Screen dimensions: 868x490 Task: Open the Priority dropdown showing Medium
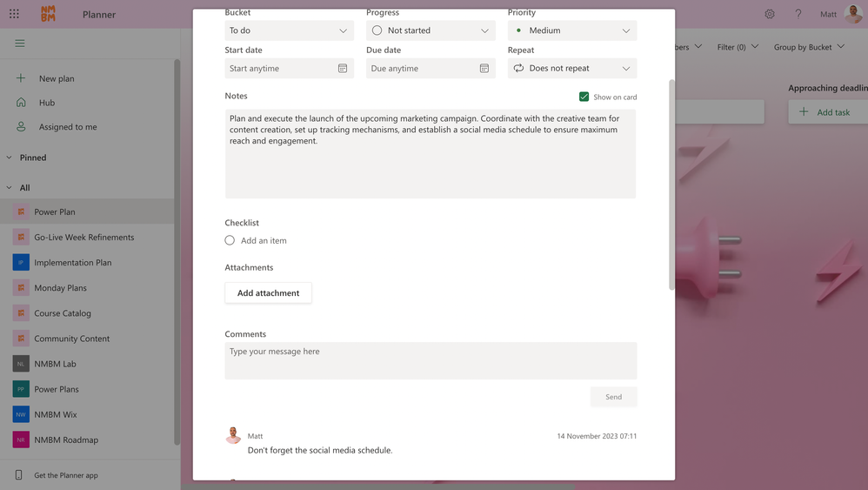[x=571, y=30]
